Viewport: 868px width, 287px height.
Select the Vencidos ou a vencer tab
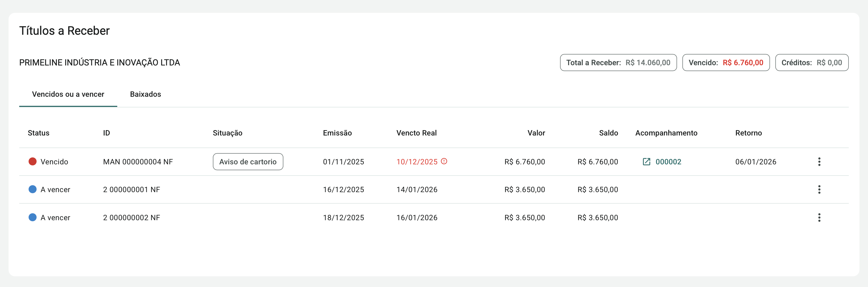coord(68,94)
